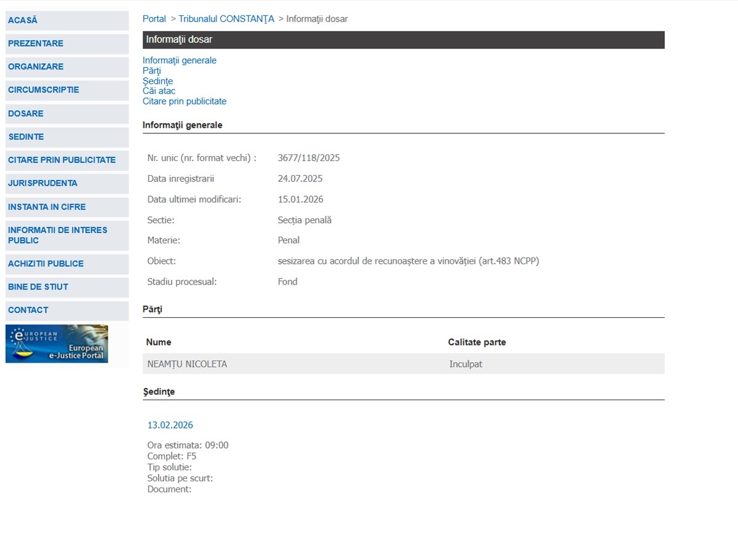
Task: Click the Portal breadcrumb link
Action: [x=154, y=19]
